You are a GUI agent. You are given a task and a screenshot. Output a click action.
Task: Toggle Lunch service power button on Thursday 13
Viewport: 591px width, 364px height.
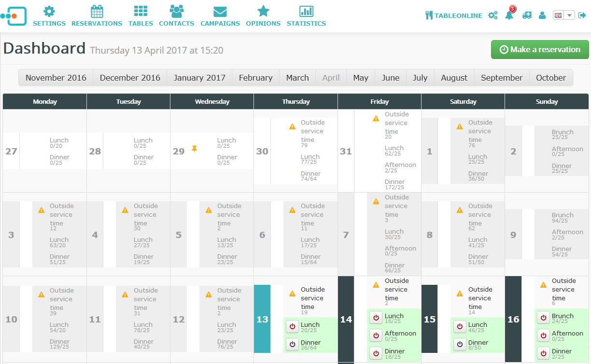pos(292,327)
